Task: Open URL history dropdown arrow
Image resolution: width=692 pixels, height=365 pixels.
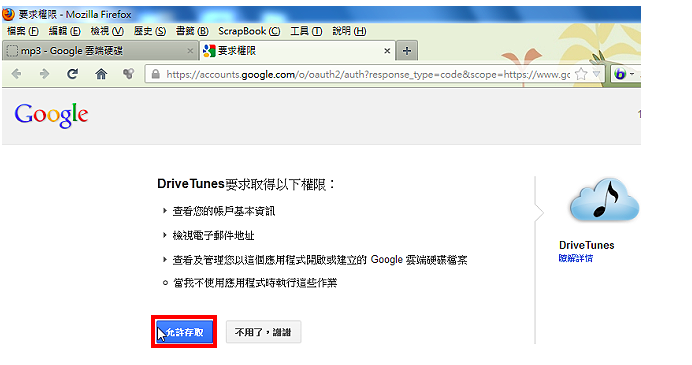Action: coord(596,74)
